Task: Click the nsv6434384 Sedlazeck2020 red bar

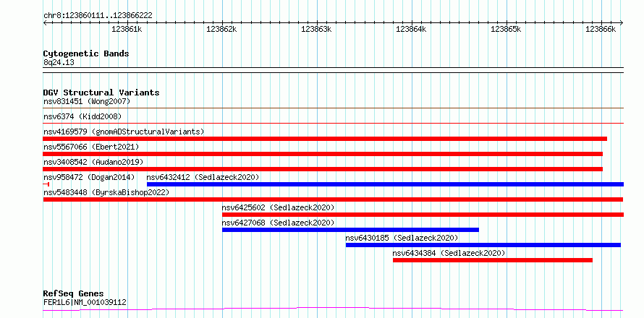Action: (493, 260)
